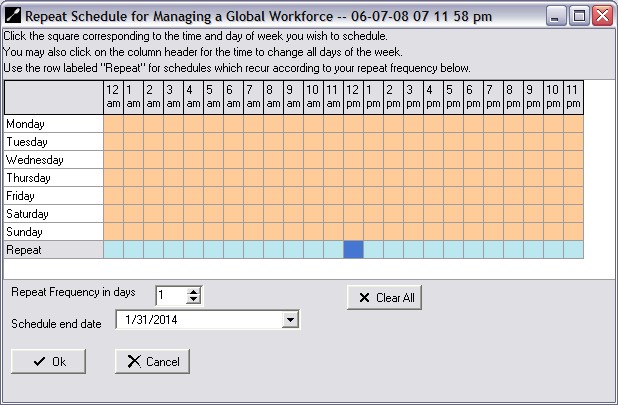Toggle the selected blue Repeat 12 pm cell
Screen dimensions: 618x405
[x=353, y=250]
